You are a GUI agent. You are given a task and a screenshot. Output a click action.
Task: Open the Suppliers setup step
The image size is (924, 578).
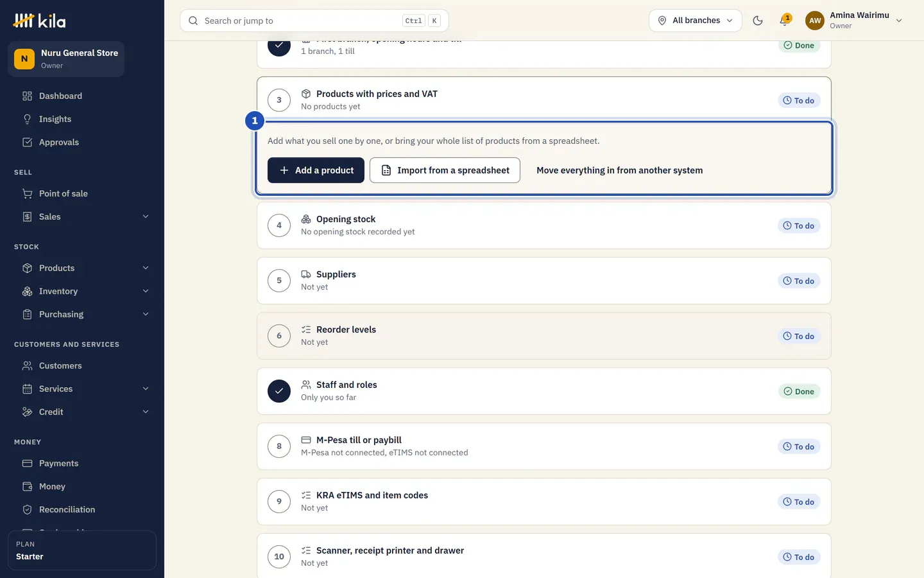click(x=544, y=281)
